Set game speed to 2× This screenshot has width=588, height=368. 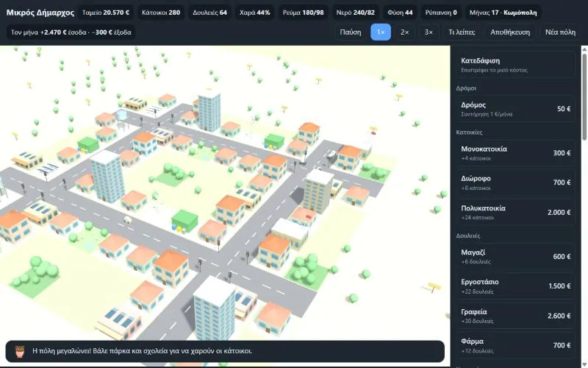[405, 32]
